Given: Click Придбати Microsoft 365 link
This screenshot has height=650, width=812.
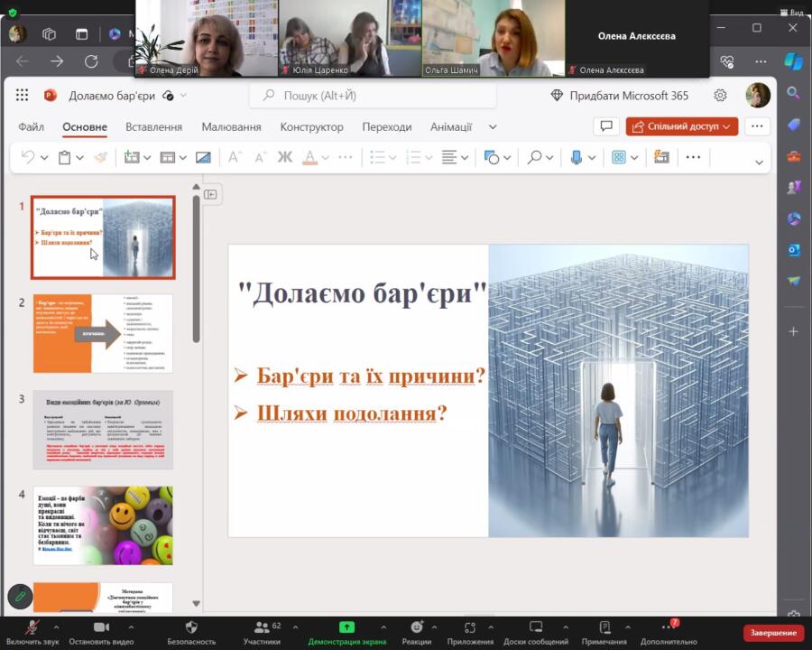Looking at the screenshot, I should pyautogui.click(x=619, y=96).
